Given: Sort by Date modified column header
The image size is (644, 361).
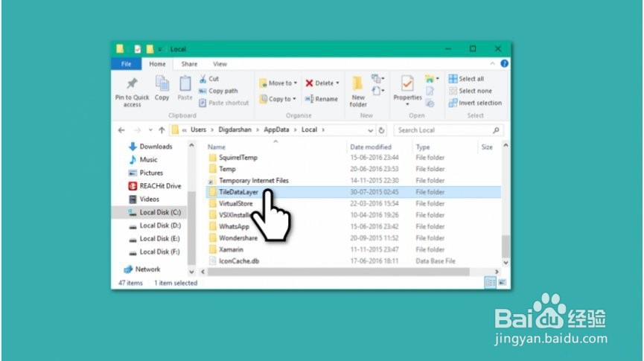Looking at the screenshot, I should tap(371, 147).
